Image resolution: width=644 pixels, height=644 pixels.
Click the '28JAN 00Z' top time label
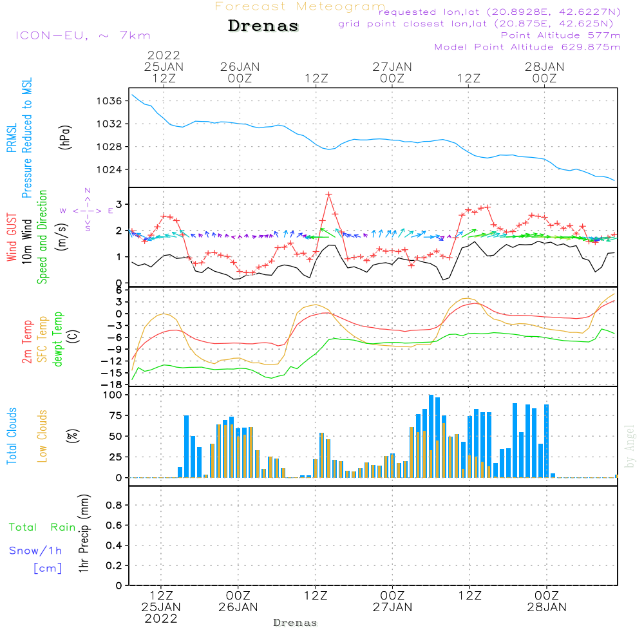(x=545, y=72)
